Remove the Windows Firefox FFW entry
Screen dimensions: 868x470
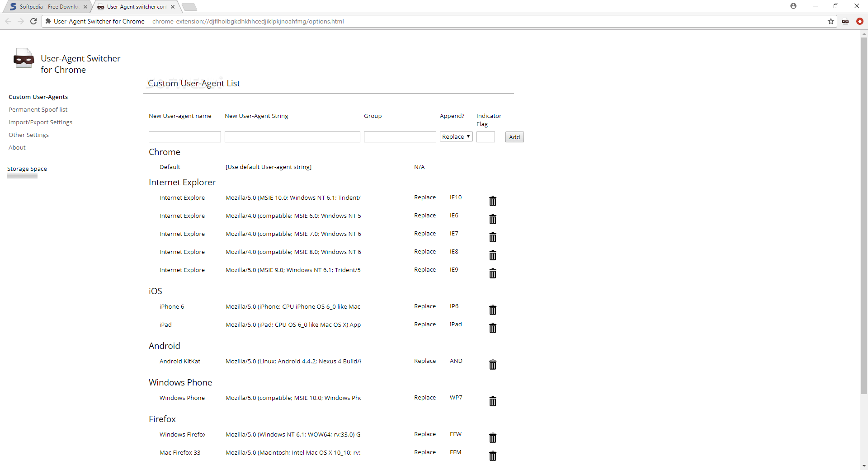(493, 437)
